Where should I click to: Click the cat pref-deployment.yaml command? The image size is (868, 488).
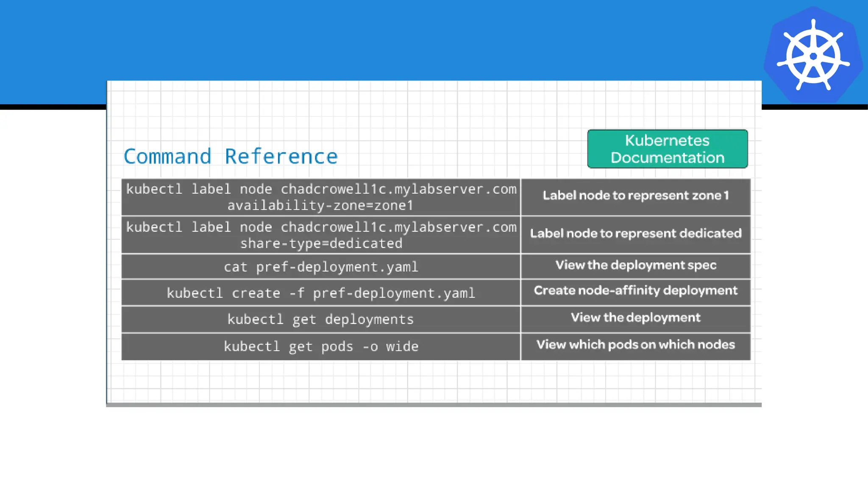click(321, 267)
